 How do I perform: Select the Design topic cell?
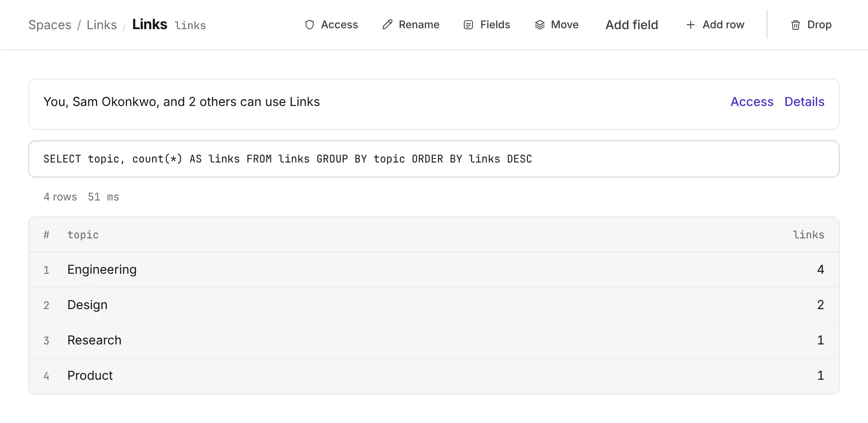click(x=87, y=305)
